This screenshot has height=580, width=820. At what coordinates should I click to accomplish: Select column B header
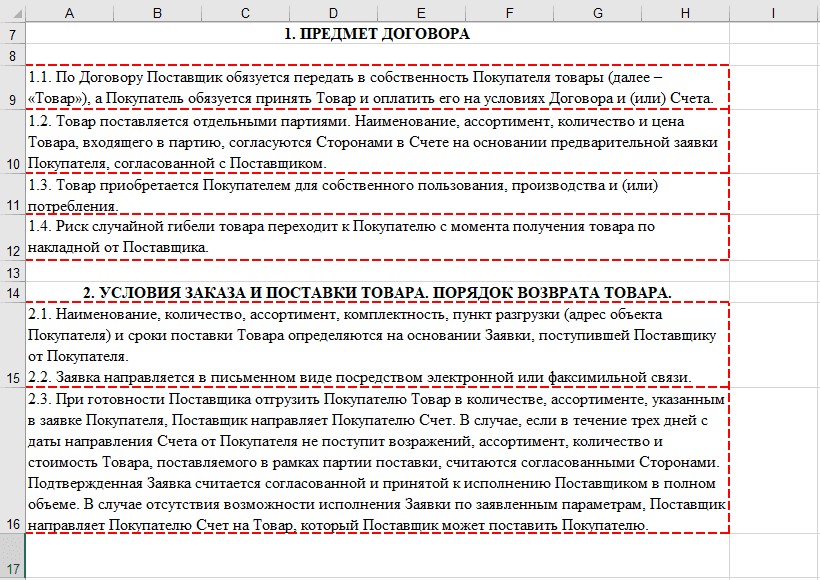[156, 14]
